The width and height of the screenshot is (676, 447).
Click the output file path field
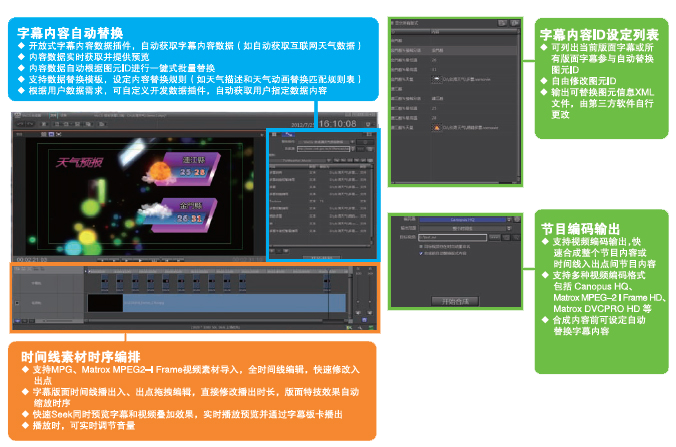(x=455, y=237)
